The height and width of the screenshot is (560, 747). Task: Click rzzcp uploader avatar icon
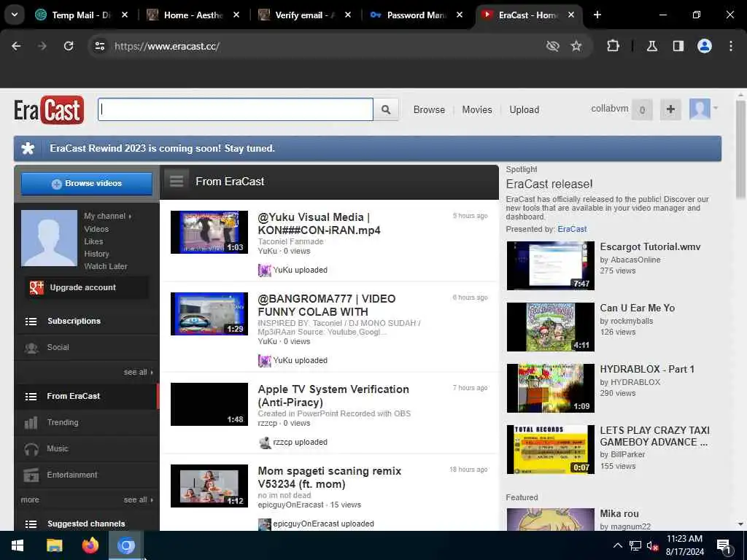click(264, 443)
